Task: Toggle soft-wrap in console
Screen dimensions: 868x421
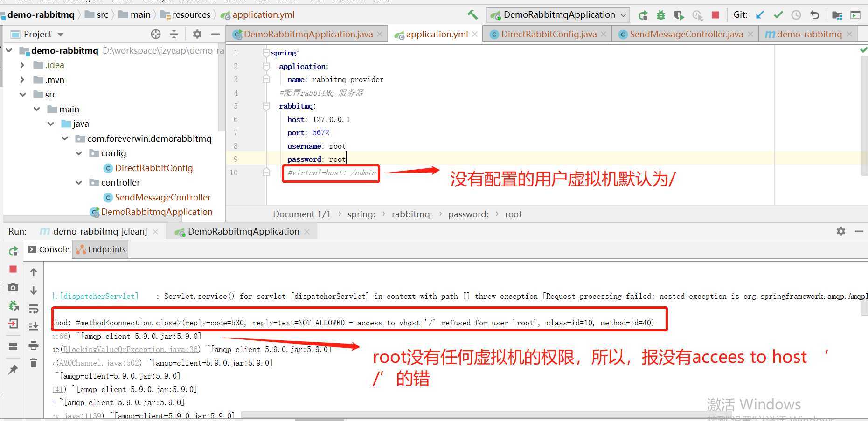Action: (34, 309)
